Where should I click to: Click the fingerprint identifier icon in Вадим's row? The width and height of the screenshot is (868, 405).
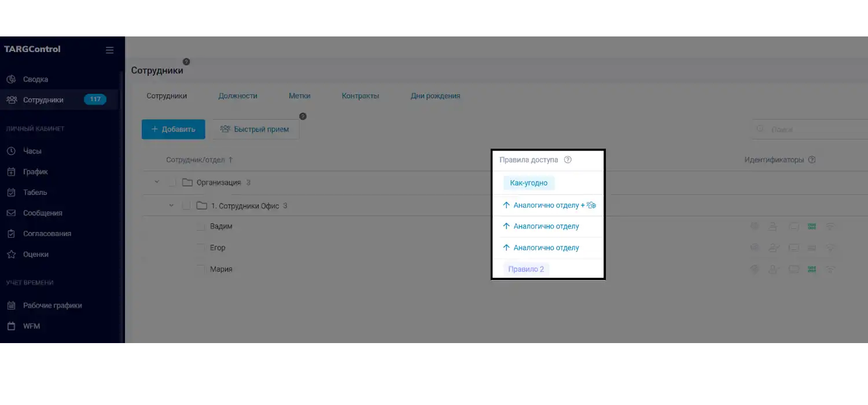(754, 227)
